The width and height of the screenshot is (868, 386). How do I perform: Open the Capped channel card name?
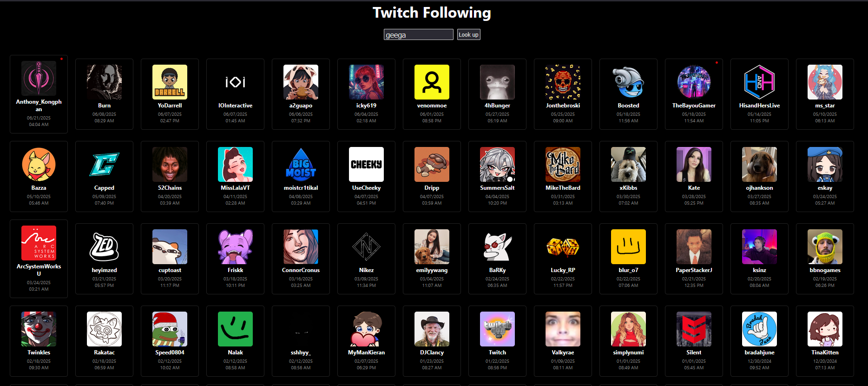point(104,188)
